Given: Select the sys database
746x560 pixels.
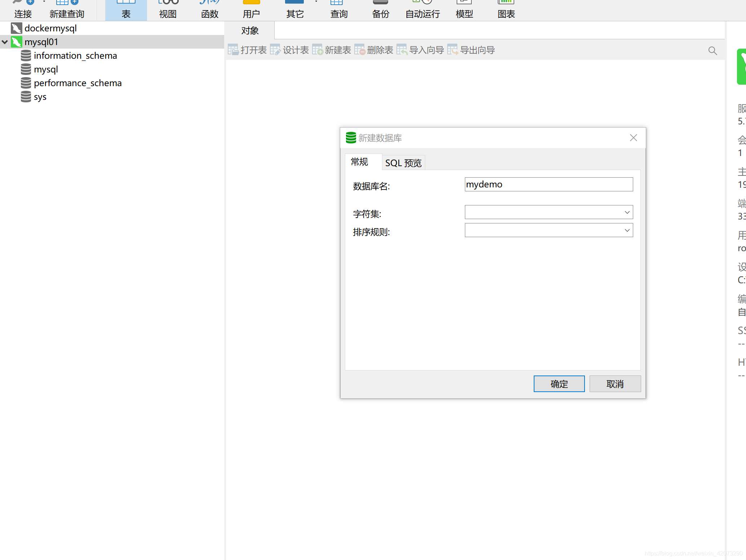Looking at the screenshot, I should (x=40, y=97).
